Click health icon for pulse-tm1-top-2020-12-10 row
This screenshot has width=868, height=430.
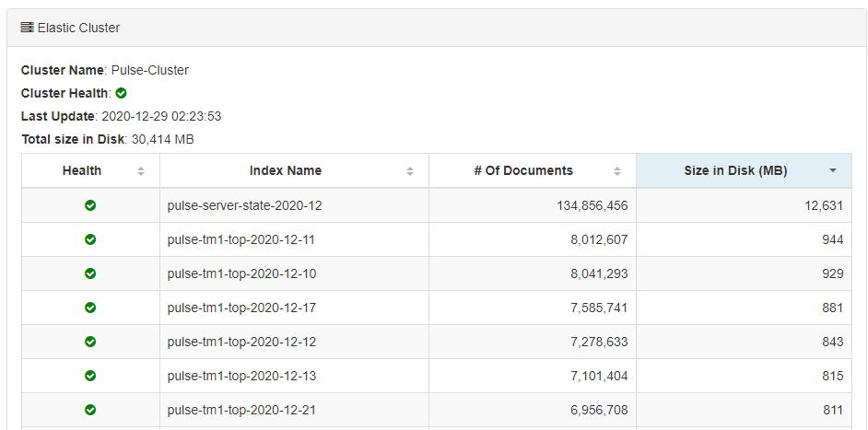[90, 273]
